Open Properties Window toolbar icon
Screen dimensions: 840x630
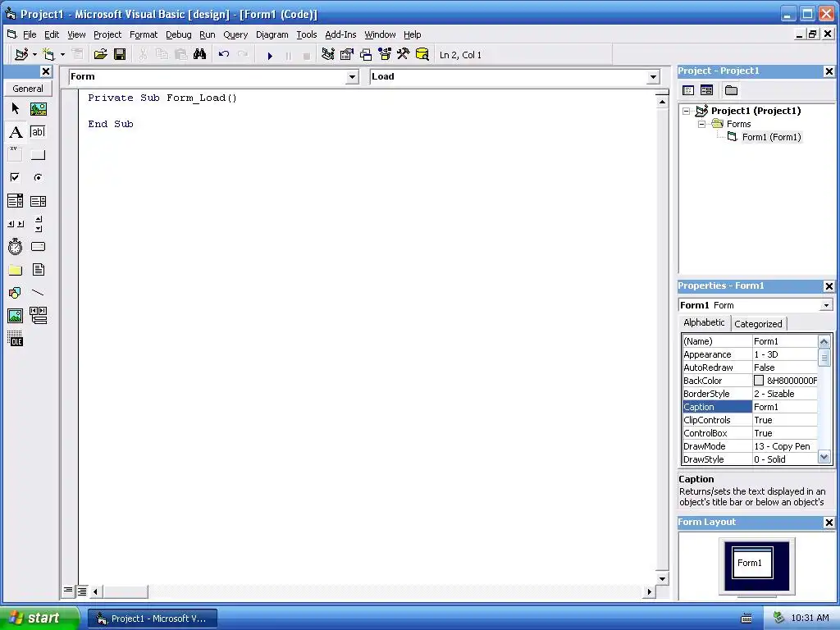pos(347,55)
